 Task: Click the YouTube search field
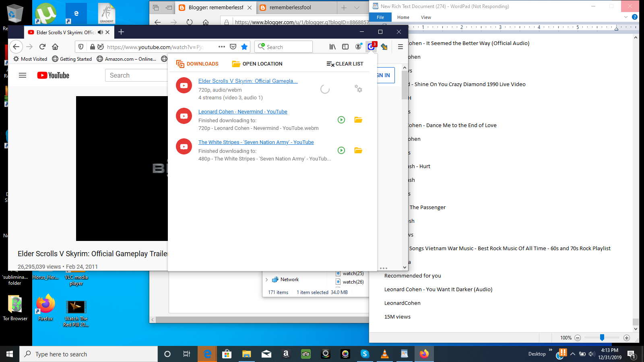coord(136,75)
